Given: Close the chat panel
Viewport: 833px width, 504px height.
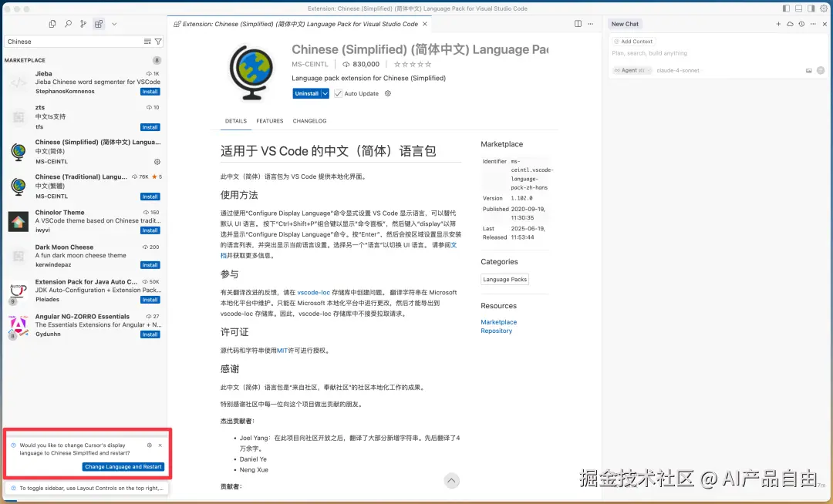Looking at the screenshot, I should (825, 24).
